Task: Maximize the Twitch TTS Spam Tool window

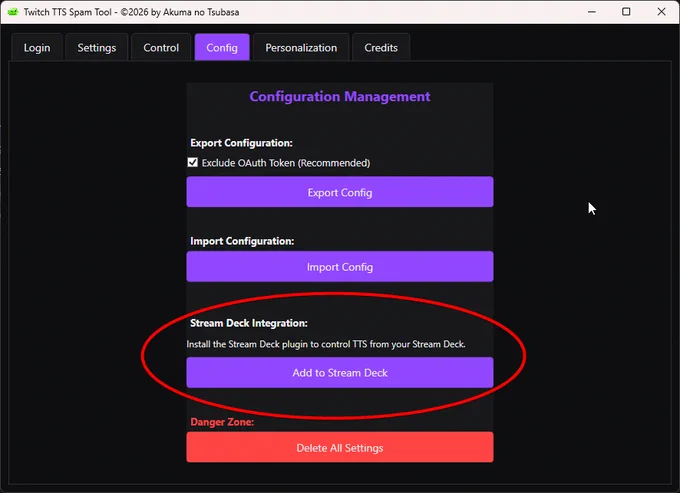Action: pyautogui.click(x=626, y=12)
